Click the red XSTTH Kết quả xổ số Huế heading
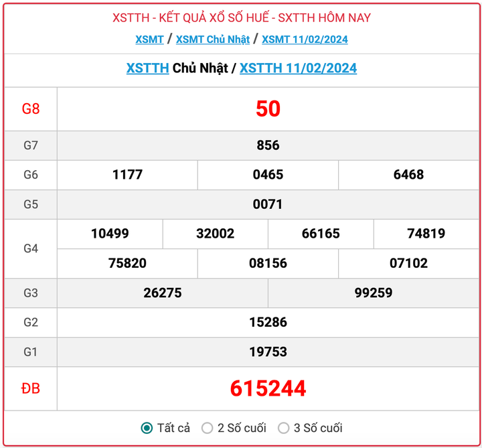The width and height of the screenshot is (482, 448). (x=242, y=17)
